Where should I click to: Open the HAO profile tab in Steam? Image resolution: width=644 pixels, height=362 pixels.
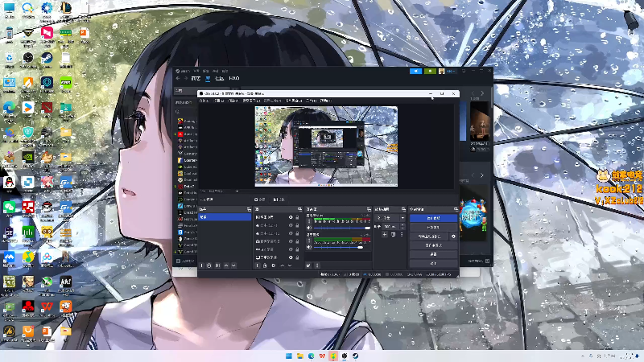click(x=234, y=78)
